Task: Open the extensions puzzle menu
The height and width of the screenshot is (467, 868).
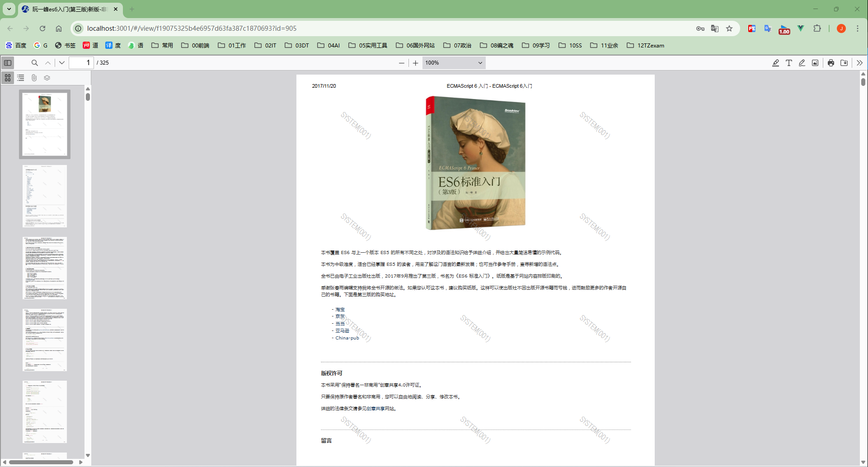Action: click(x=817, y=28)
